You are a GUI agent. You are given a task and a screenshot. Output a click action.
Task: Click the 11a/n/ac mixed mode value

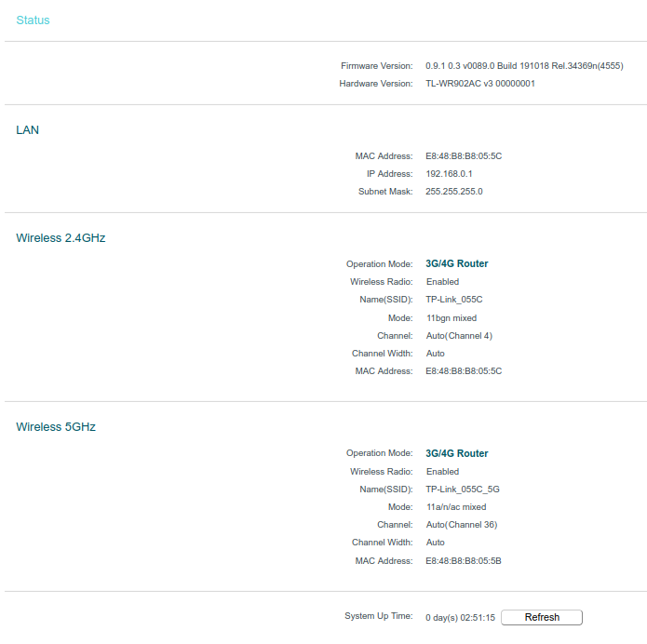click(456, 507)
